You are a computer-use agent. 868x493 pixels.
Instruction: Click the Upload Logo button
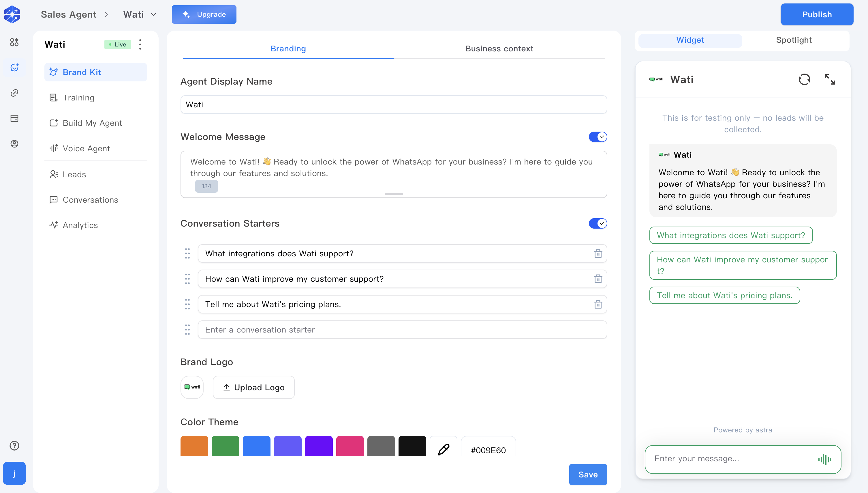coord(254,387)
